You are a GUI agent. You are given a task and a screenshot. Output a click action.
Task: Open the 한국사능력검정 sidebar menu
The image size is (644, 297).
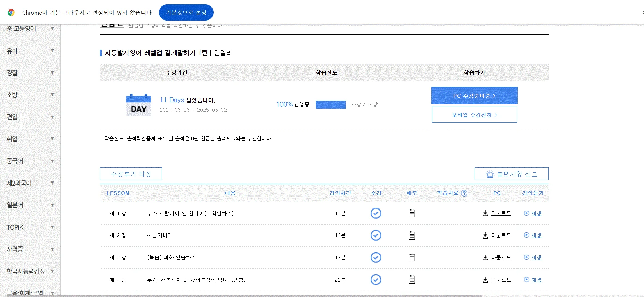click(30, 271)
